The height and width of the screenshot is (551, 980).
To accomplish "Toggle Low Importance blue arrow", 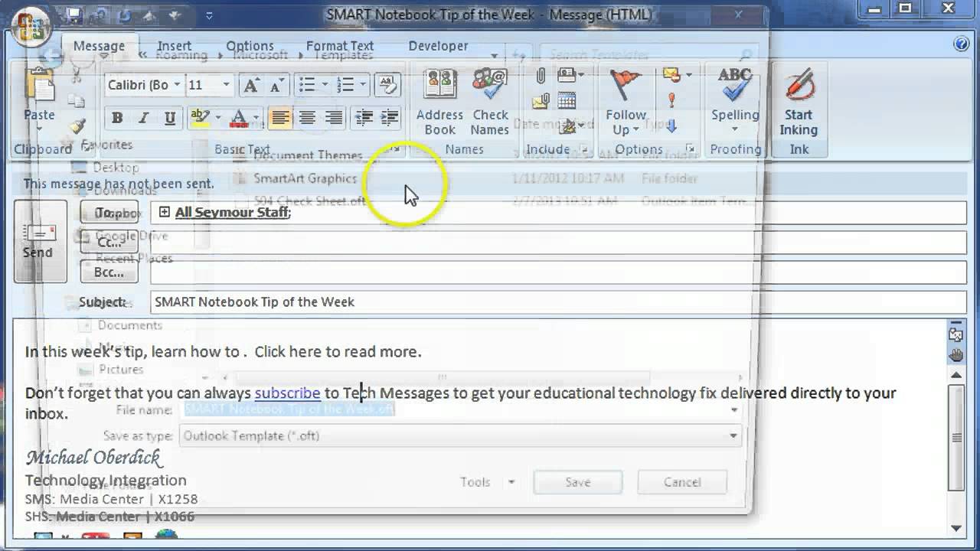I will point(671,126).
